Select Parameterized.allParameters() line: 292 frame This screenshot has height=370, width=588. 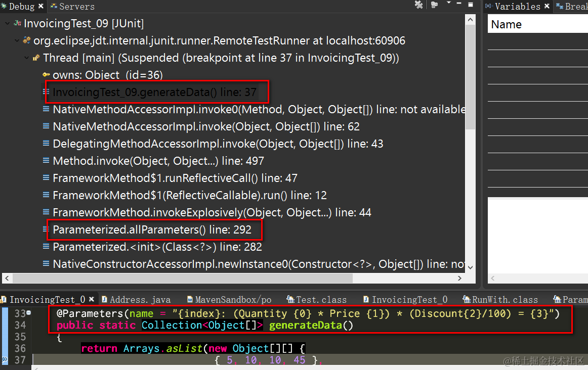[152, 229]
